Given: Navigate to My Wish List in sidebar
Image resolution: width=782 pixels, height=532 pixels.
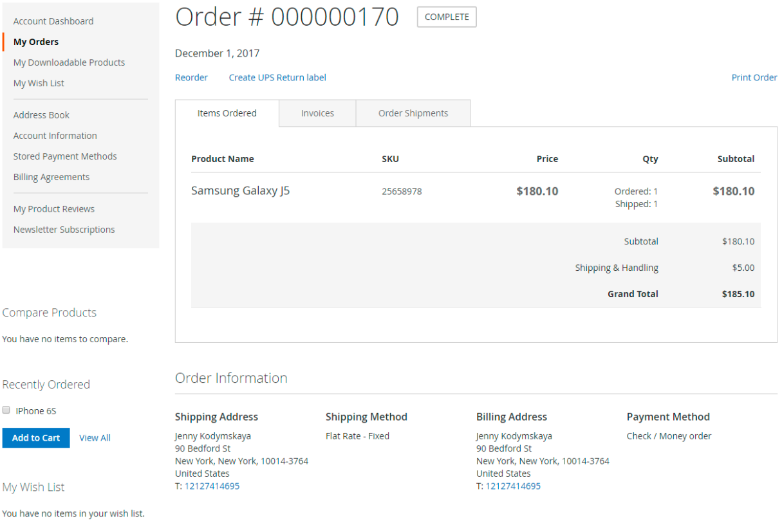Looking at the screenshot, I should pos(39,83).
